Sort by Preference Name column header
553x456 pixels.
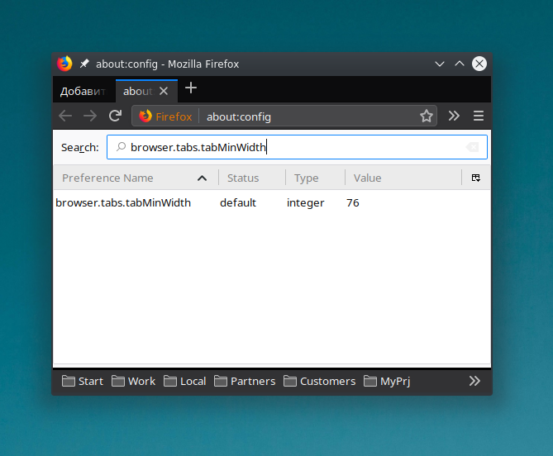tap(135, 178)
